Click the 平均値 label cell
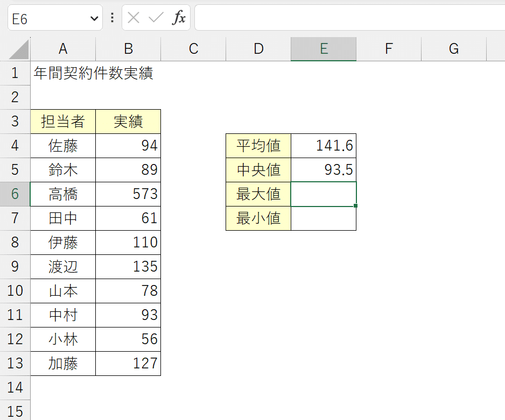 pos(258,146)
